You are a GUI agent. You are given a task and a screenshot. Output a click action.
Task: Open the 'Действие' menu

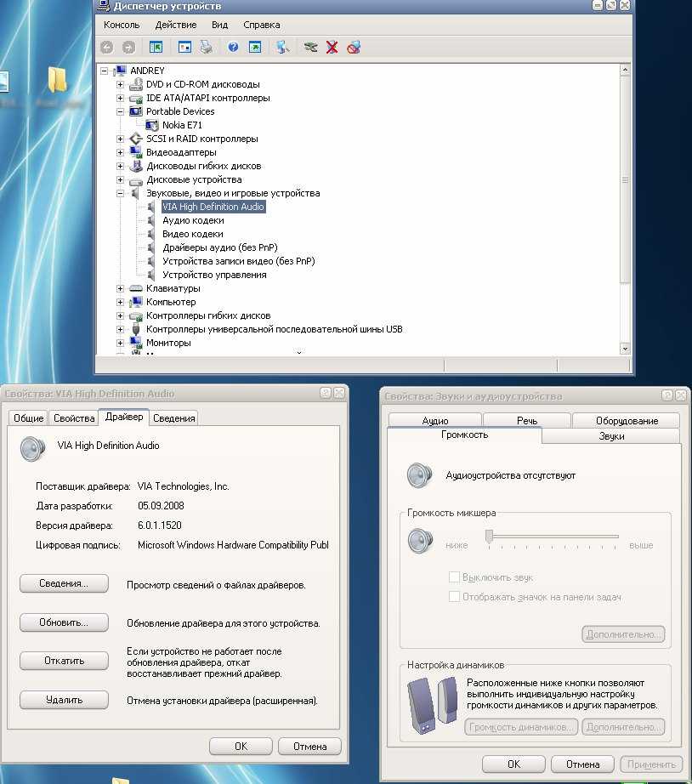[x=175, y=26]
